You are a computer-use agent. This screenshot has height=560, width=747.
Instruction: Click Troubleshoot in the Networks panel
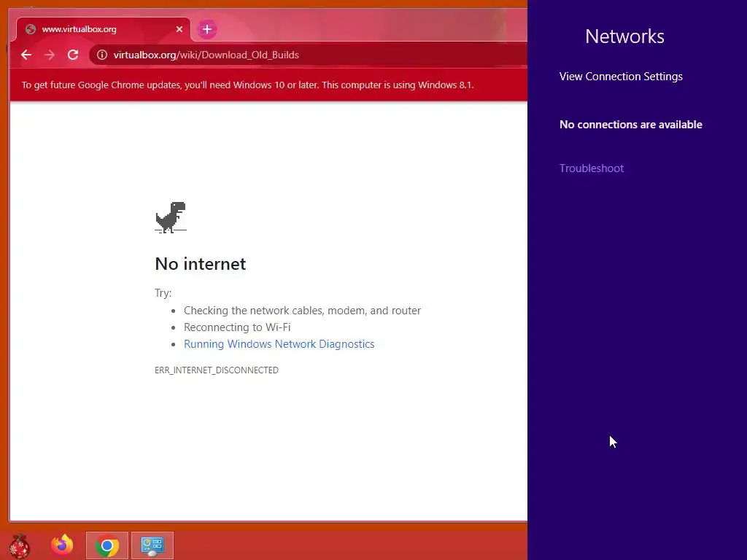click(591, 168)
